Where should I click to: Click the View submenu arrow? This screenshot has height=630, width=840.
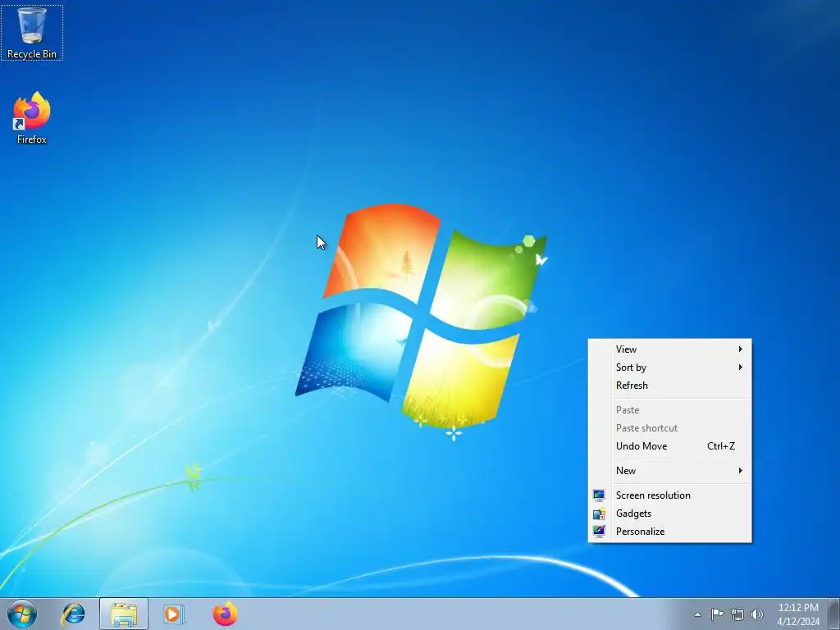point(741,349)
